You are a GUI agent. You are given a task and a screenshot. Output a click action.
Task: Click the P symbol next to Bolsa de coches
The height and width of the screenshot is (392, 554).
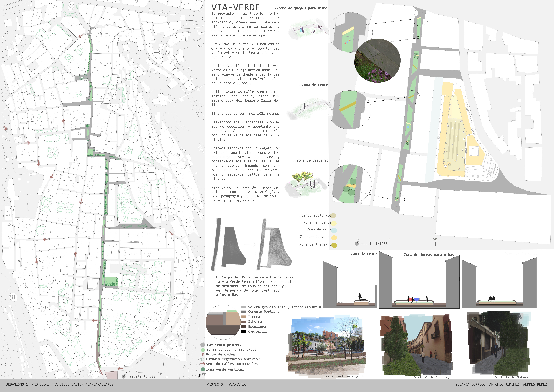tap(203, 354)
